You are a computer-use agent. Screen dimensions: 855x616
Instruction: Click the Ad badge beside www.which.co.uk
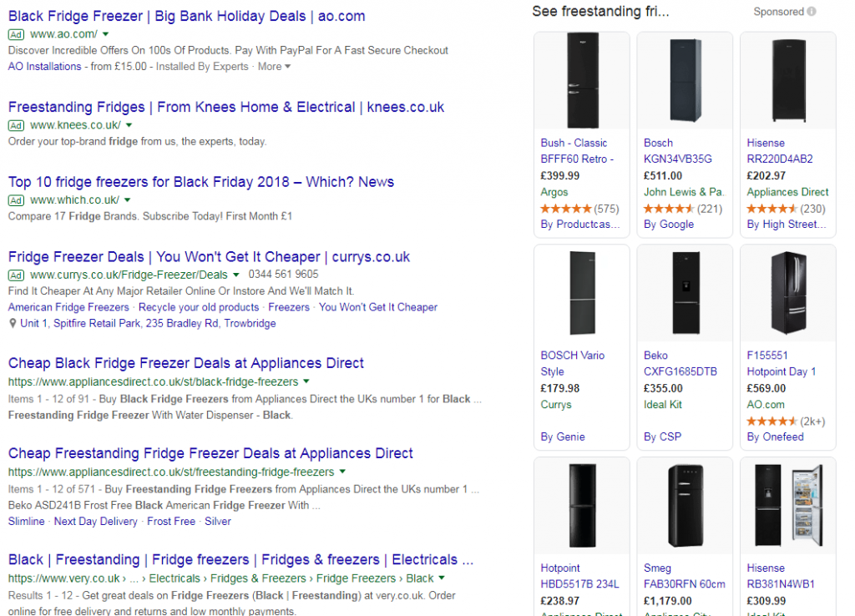[x=17, y=200]
